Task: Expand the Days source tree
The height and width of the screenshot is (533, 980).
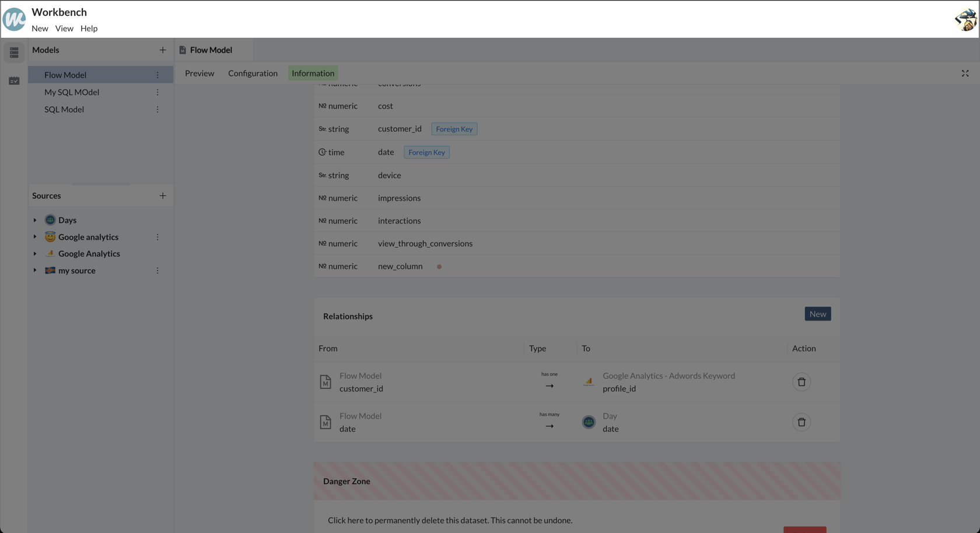Action: [x=35, y=220]
